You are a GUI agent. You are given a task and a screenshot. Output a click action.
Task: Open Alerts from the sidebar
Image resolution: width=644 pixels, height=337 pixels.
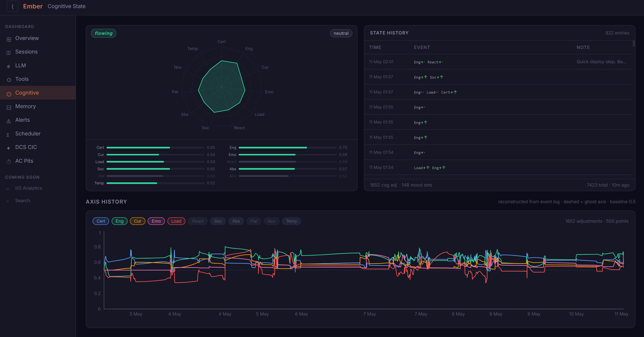[x=38, y=120]
